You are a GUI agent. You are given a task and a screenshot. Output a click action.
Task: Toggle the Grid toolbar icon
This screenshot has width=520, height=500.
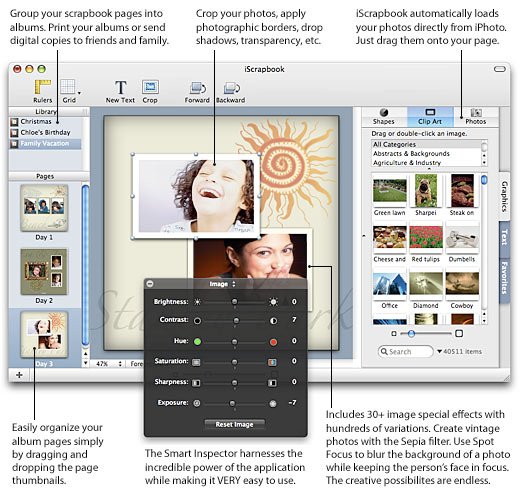tap(68, 91)
